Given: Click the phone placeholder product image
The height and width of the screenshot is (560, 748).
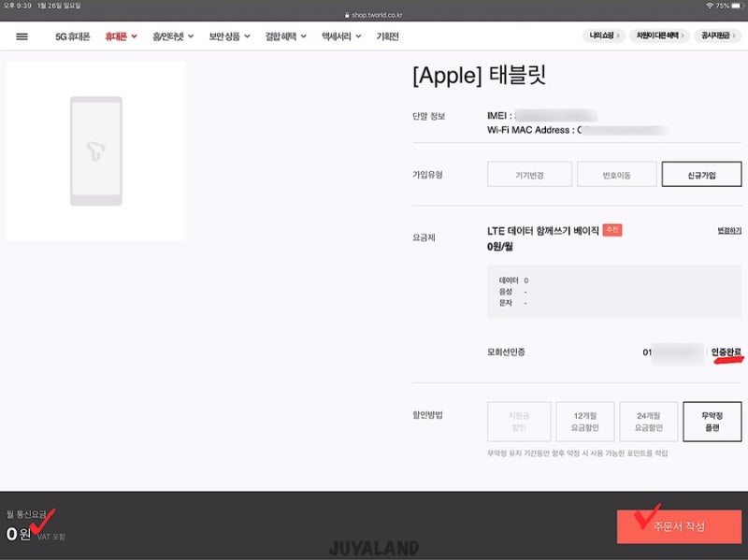Looking at the screenshot, I should (96, 151).
